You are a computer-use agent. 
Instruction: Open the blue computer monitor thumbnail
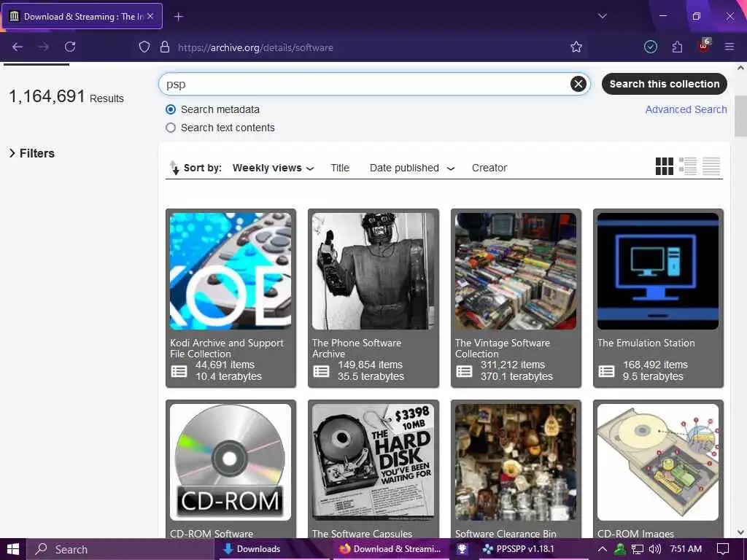658,271
